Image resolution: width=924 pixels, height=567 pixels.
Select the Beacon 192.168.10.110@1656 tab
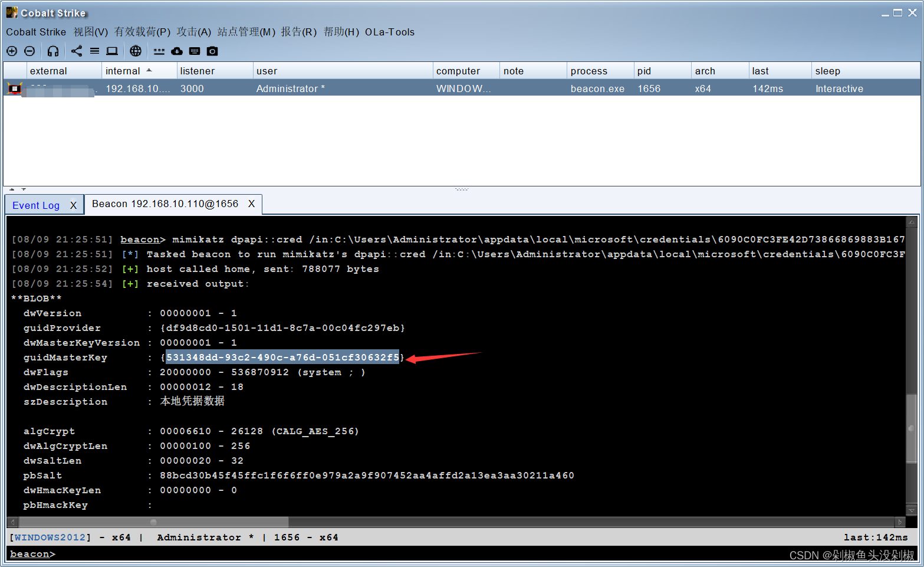coord(165,204)
